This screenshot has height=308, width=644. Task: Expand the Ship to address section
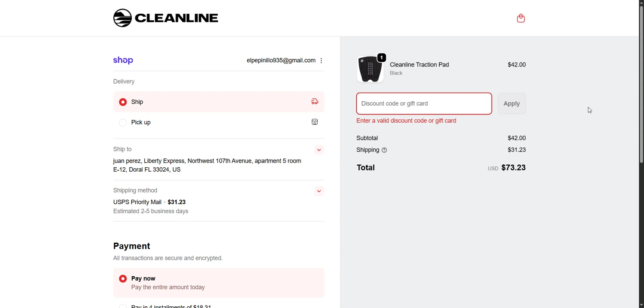click(x=319, y=150)
